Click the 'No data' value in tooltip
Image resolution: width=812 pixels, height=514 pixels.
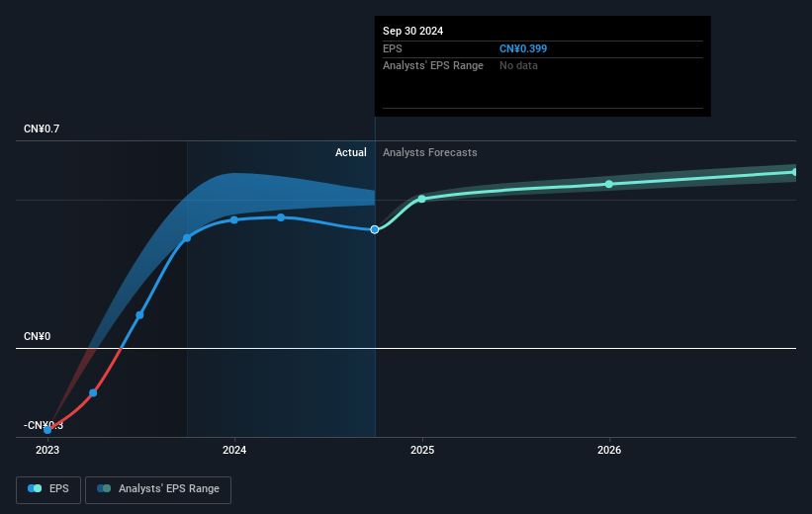518,66
